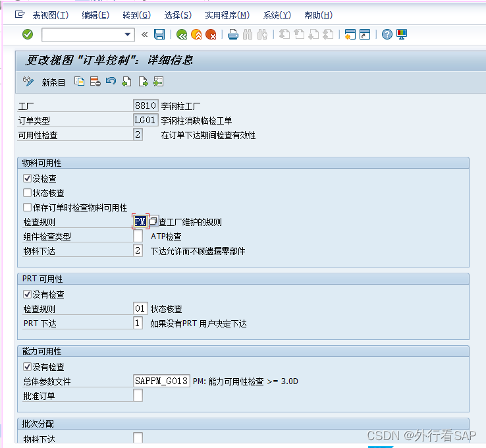The width and height of the screenshot is (486, 448).
Task: Click the 批准订单 input field
Action: 138,395
